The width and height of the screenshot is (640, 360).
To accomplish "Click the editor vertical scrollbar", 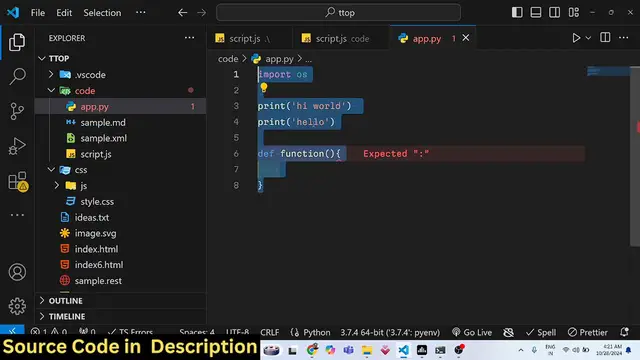I will [635, 155].
